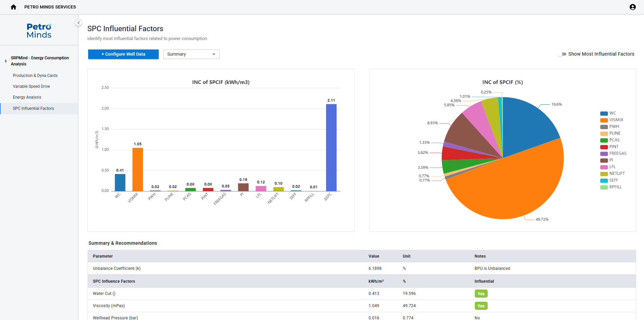Viewport: 644px width, 320px height.
Task: Expand SRPMind - Energy Consumption Analysis section
Action: (x=40, y=61)
